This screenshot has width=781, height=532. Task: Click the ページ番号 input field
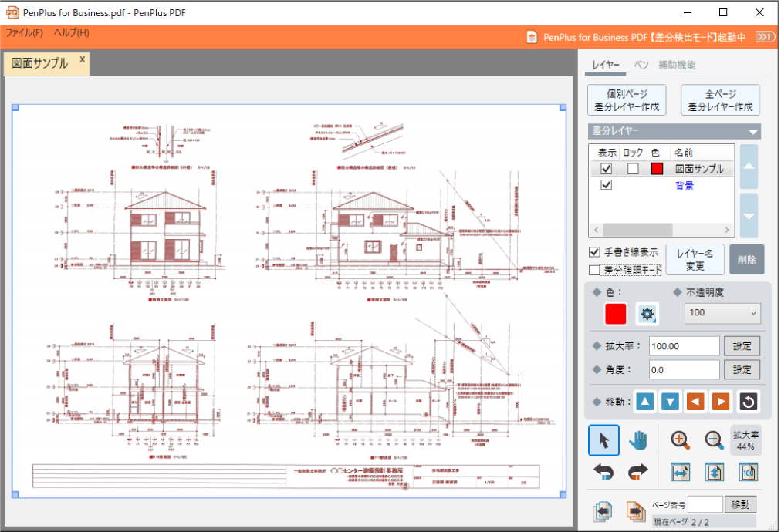click(x=705, y=504)
